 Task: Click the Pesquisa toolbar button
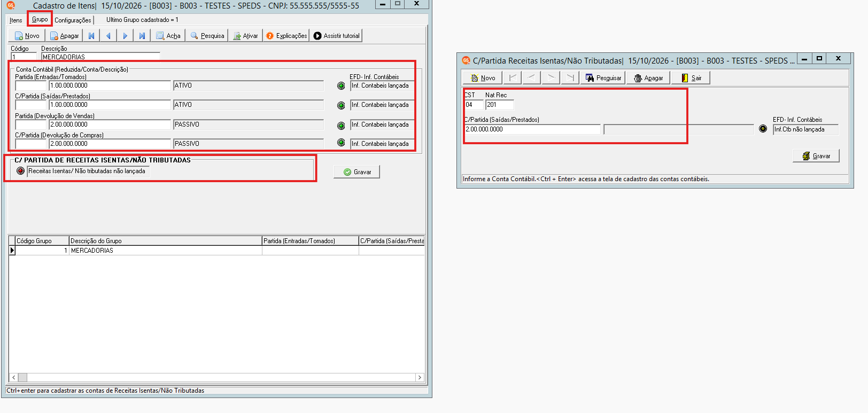click(x=207, y=36)
